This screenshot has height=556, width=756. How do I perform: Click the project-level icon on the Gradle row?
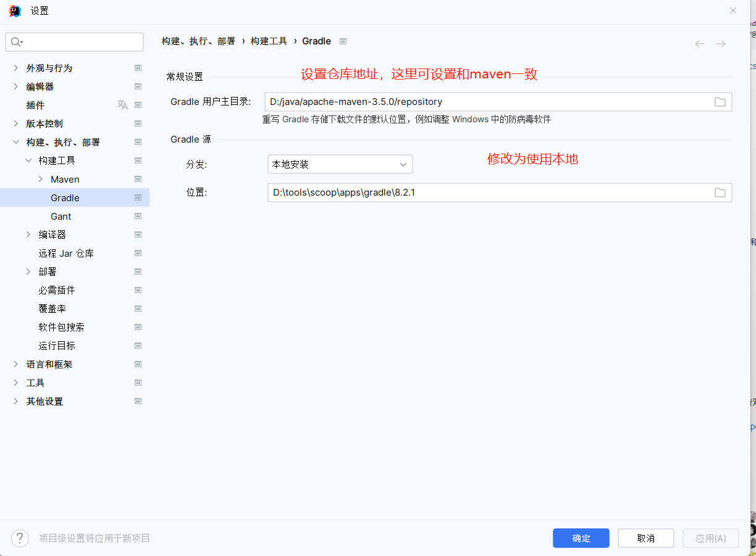[138, 197]
